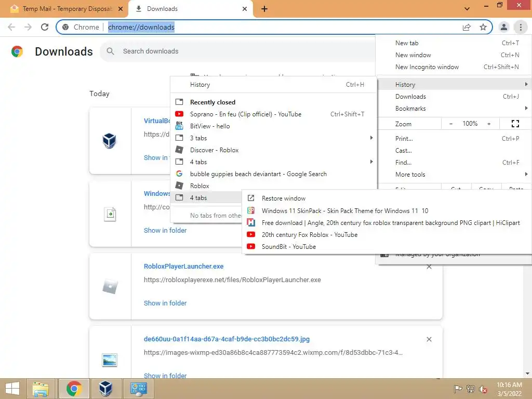Viewport: 532px width, 399px height.
Task: Share this page via share icon
Action: pos(467,27)
